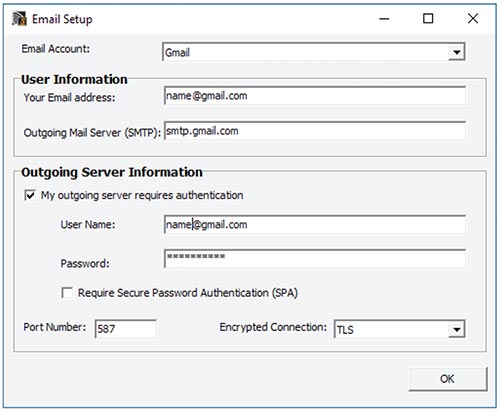Click the 'Port Number:' label
500x412 pixels.
pos(54,327)
